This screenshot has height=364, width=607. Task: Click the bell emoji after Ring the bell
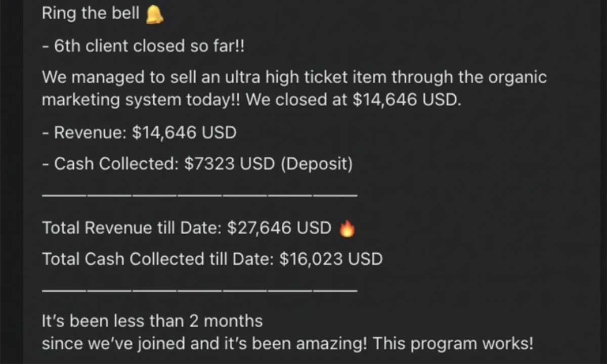(154, 15)
